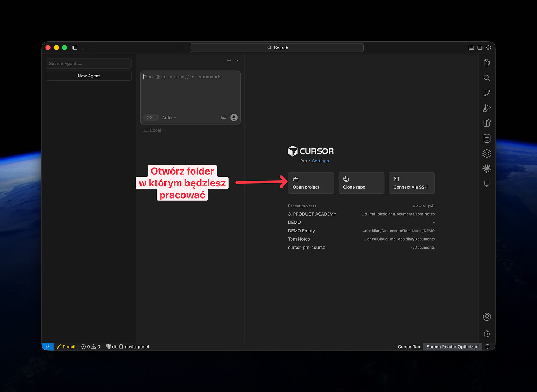Focus the Search Agents input field
The image size is (537, 392).
point(89,63)
